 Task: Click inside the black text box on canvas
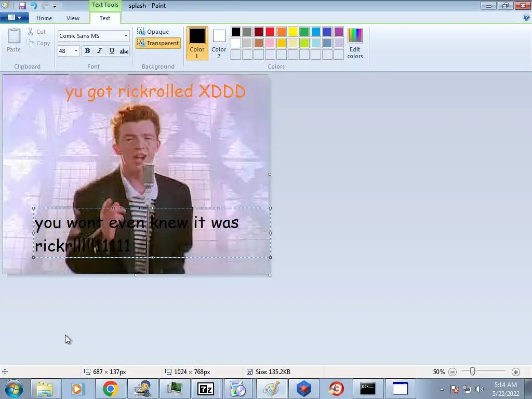152,233
